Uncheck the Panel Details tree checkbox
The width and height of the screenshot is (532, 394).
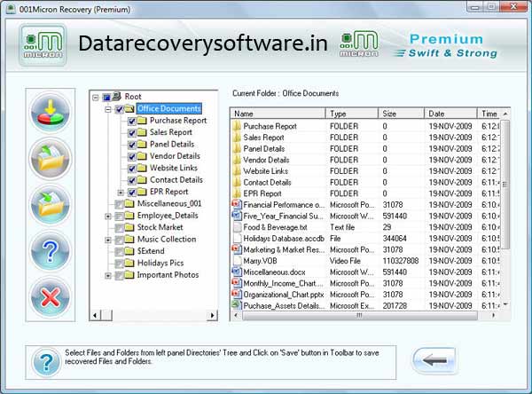[131, 145]
